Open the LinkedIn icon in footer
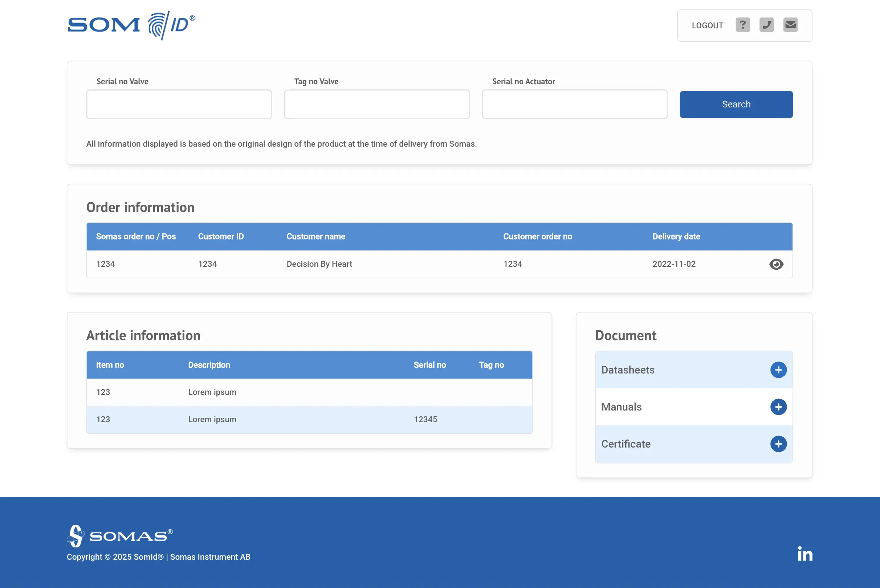880x588 pixels. point(805,554)
